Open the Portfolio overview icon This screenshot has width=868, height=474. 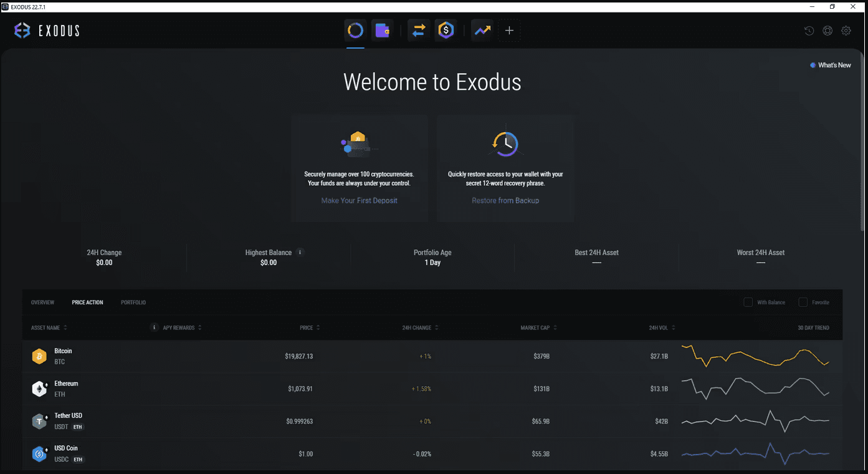(x=355, y=30)
